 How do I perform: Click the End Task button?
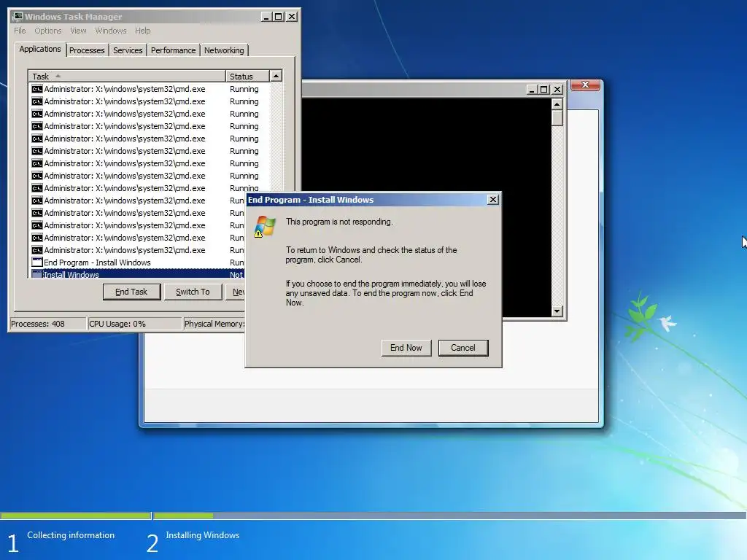131,292
